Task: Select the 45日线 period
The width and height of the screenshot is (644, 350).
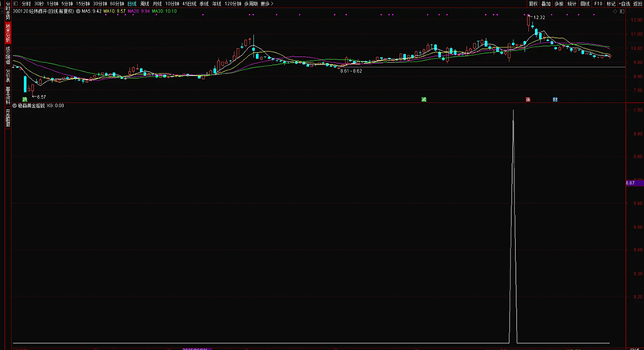Action: coord(190,4)
